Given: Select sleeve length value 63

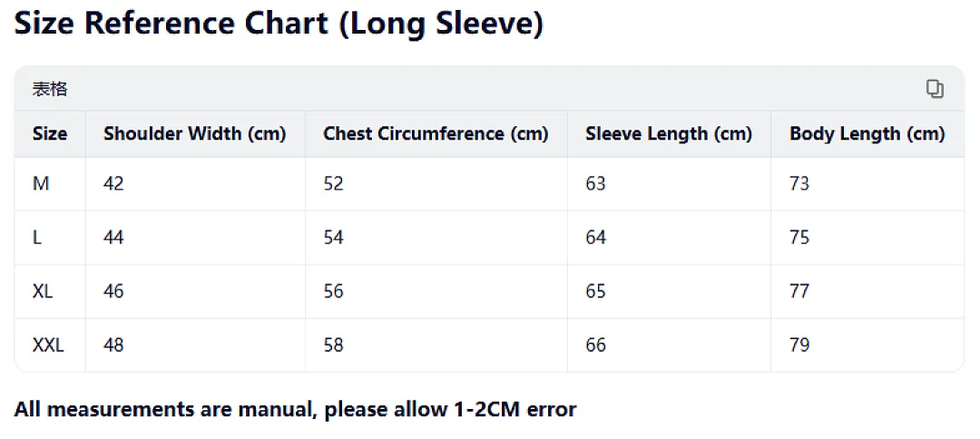Looking at the screenshot, I should pyautogui.click(x=596, y=183).
